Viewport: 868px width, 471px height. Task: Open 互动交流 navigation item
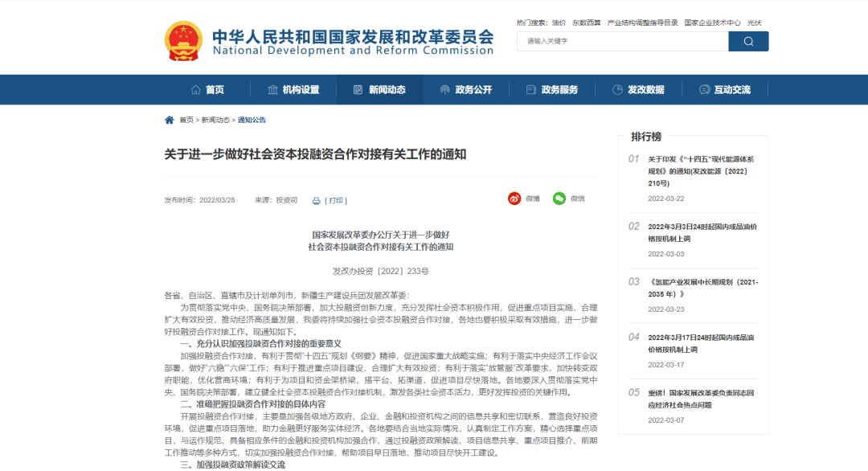724,90
